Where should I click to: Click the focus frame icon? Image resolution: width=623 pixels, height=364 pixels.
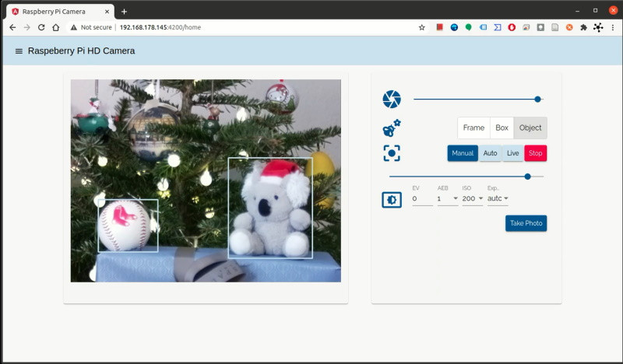pyautogui.click(x=391, y=153)
